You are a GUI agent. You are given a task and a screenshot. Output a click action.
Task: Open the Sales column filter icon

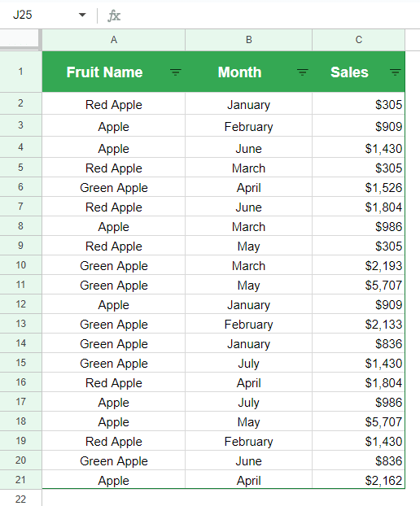[x=395, y=72]
